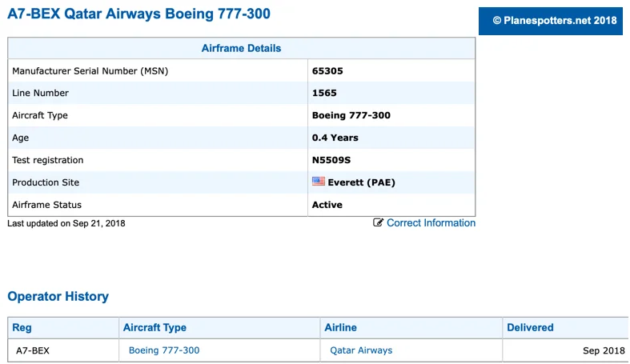Screen dimensions: 630x364
Task: Click the Everett (PAE) production site text
Action: 361,182
